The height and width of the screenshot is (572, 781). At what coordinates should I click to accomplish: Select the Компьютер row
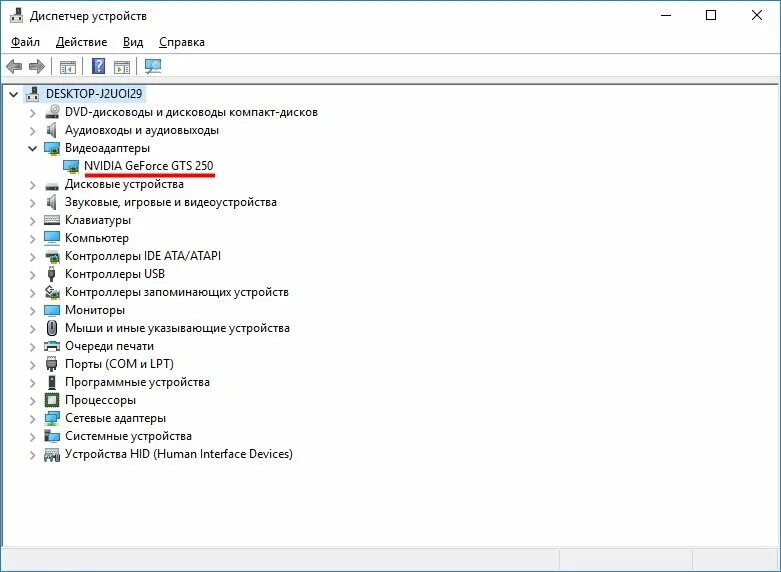[x=97, y=238]
